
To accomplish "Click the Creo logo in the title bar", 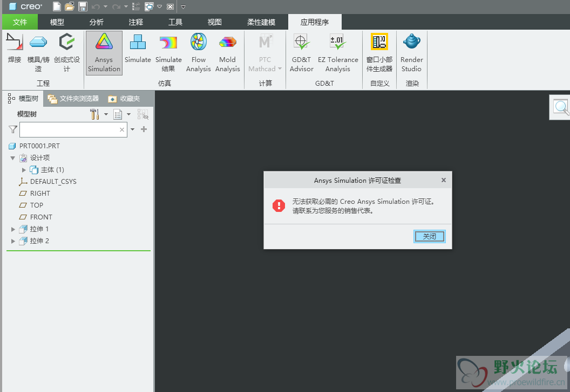I will point(25,6).
